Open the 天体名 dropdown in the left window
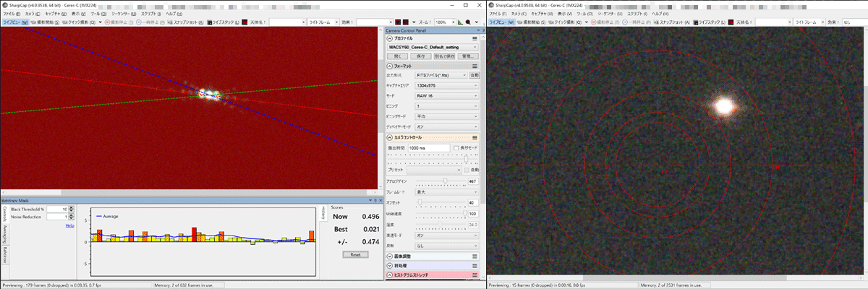Screen dimensions: 868x289 [286, 22]
